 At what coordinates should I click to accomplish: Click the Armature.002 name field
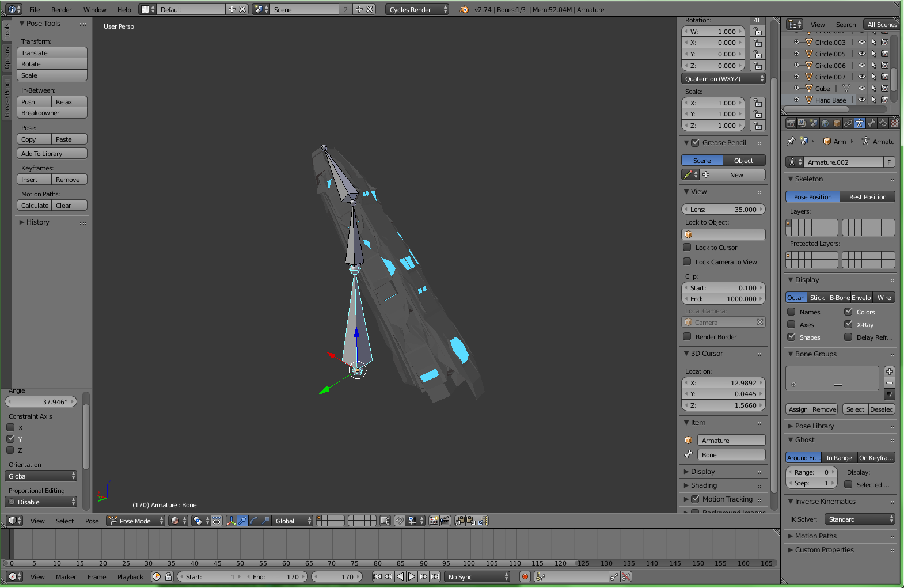[x=844, y=162]
